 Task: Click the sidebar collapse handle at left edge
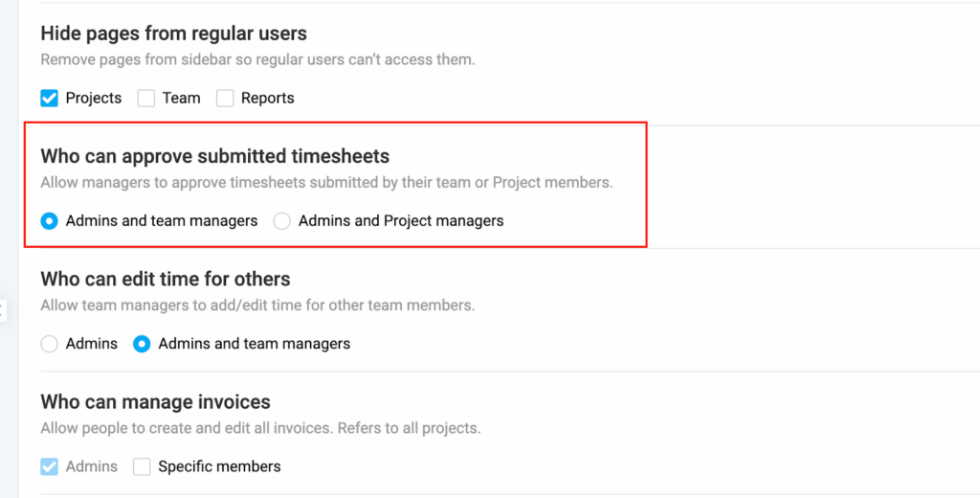click(3, 309)
